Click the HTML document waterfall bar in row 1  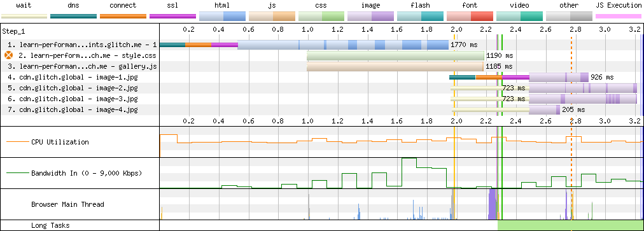click(x=343, y=45)
